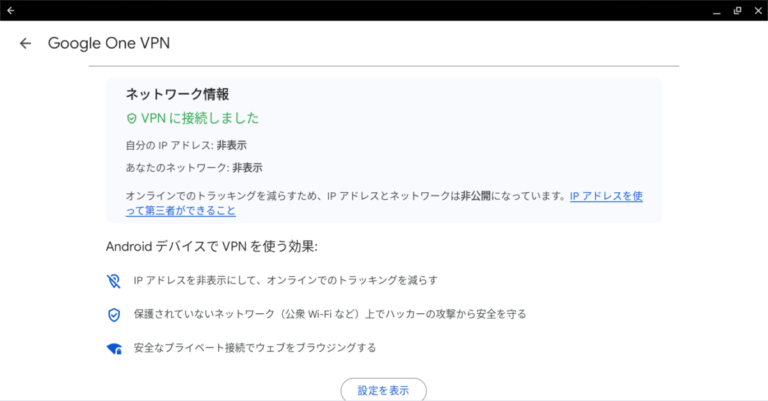
Task: Click the 自分の IP アドレス: 非表示 line
Action: [186, 145]
